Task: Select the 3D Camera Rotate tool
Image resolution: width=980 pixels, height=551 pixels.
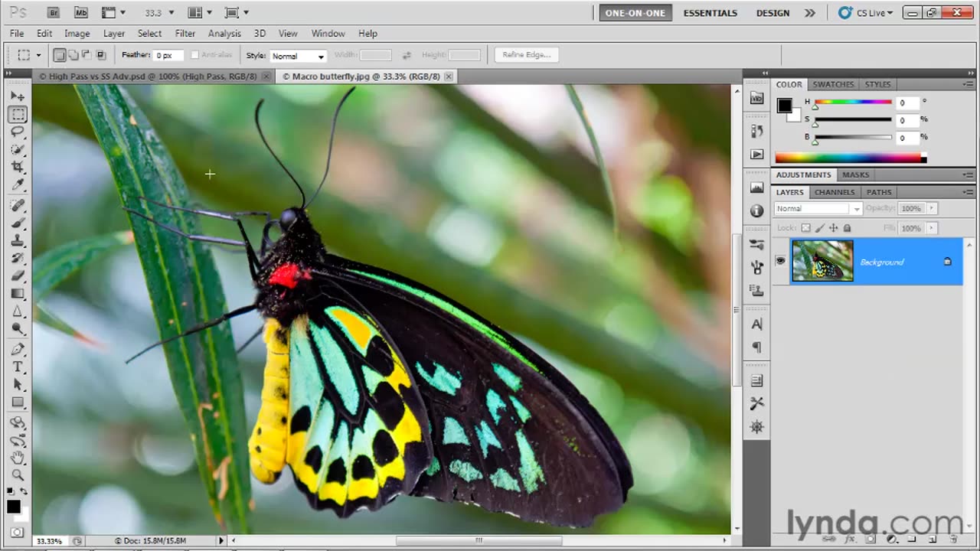Action: pos(18,441)
